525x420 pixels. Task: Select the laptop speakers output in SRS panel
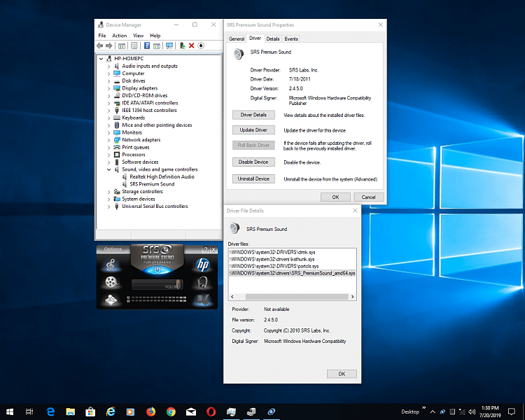pos(203,300)
